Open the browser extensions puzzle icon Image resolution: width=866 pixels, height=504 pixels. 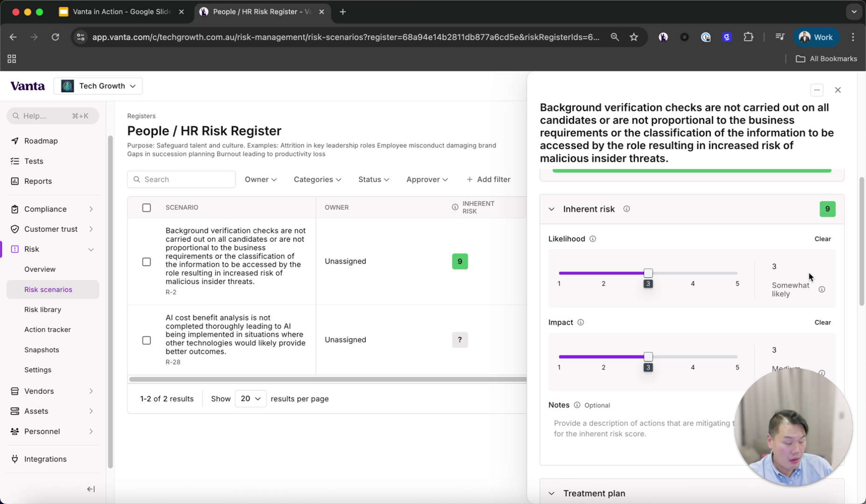pos(748,37)
